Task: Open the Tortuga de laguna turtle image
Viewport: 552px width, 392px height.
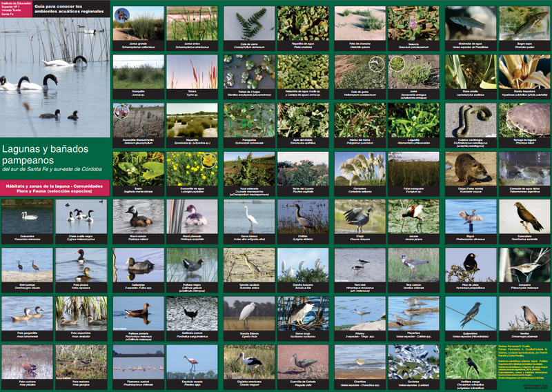Action: [x=525, y=119]
